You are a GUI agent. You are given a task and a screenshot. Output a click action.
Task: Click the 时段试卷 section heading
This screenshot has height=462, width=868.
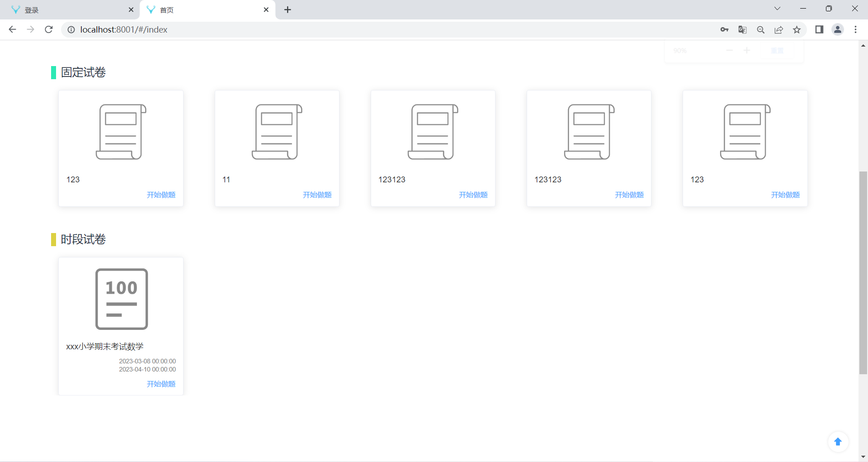[83, 239]
